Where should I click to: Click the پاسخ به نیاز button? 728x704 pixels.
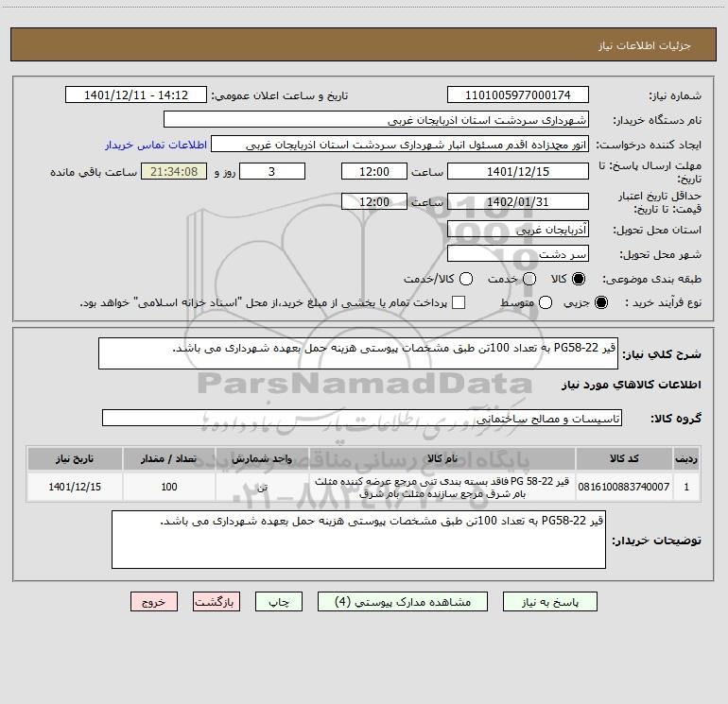pyautogui.click(x=550, y=602)
